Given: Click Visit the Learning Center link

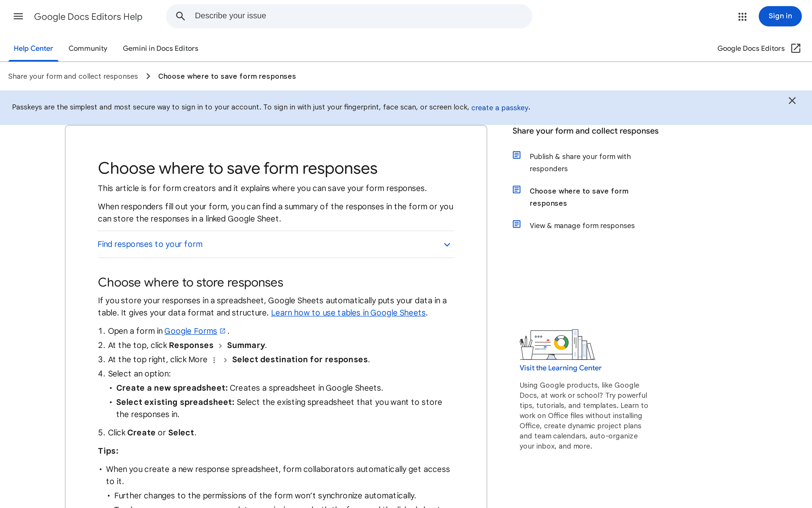Looking at the screenshot, I should [x=560, y=368].
